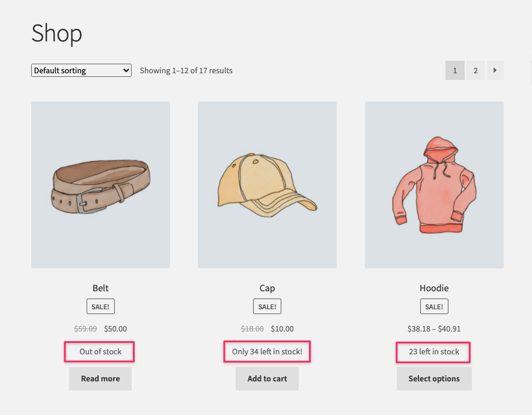Click the Belt $50.00 sale price

coord(115,329)
